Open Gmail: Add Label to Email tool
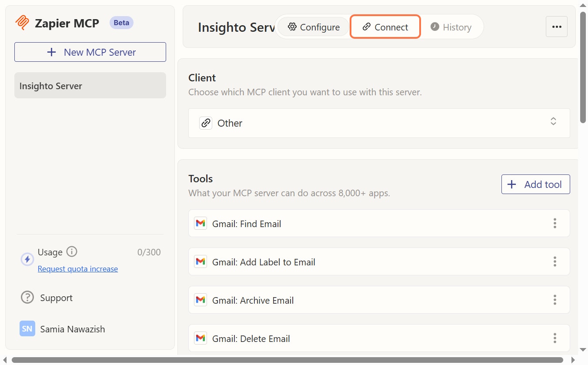The width and height of the screenshot is (588, 365). point(379,262)
